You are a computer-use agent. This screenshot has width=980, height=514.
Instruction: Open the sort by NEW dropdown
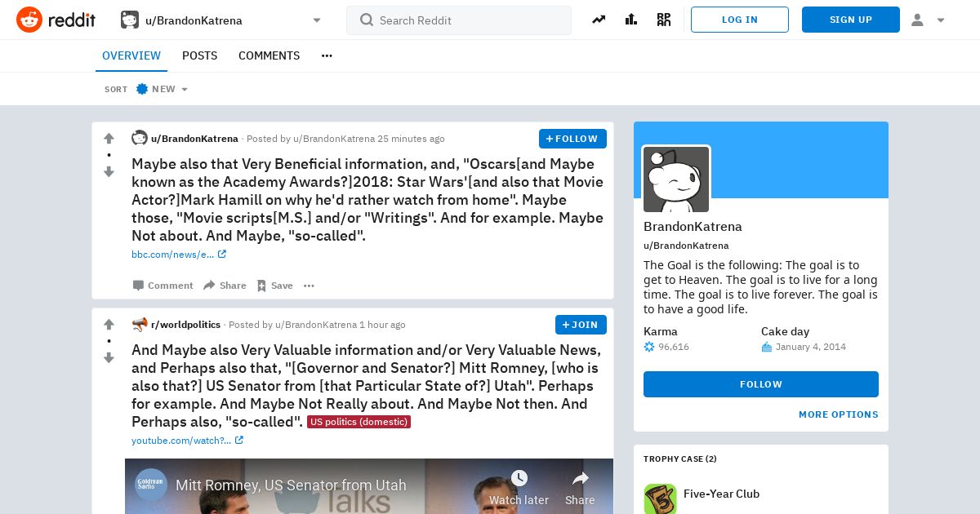coord(162,89)
